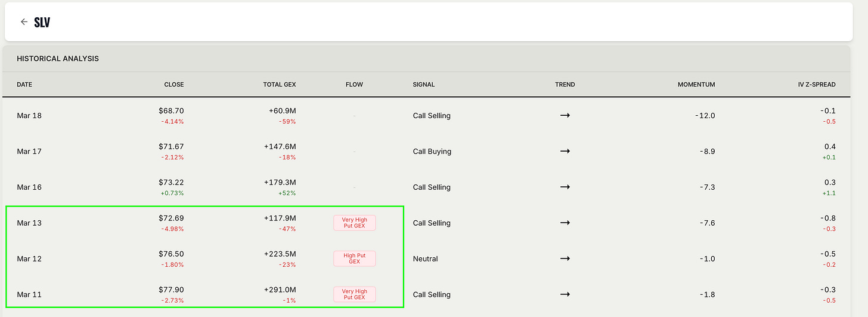Click the -7.6 momentum value

[707, 223]
